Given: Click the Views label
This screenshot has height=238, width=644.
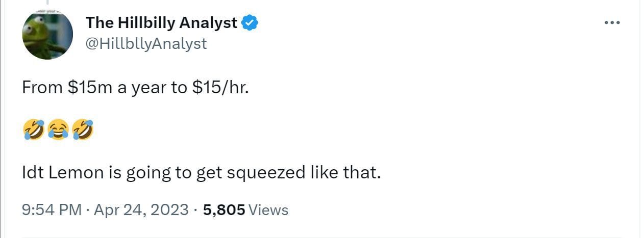Looking at the screenshot, I should pyautogui.click(x=268, y=210).
